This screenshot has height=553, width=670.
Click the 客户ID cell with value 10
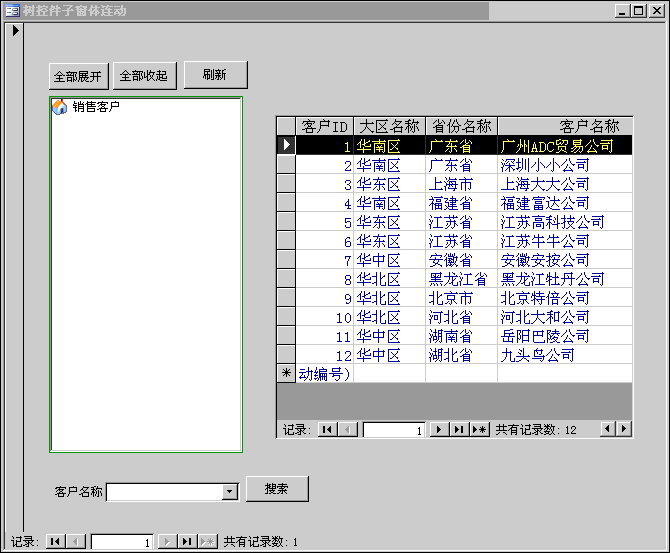325,316
